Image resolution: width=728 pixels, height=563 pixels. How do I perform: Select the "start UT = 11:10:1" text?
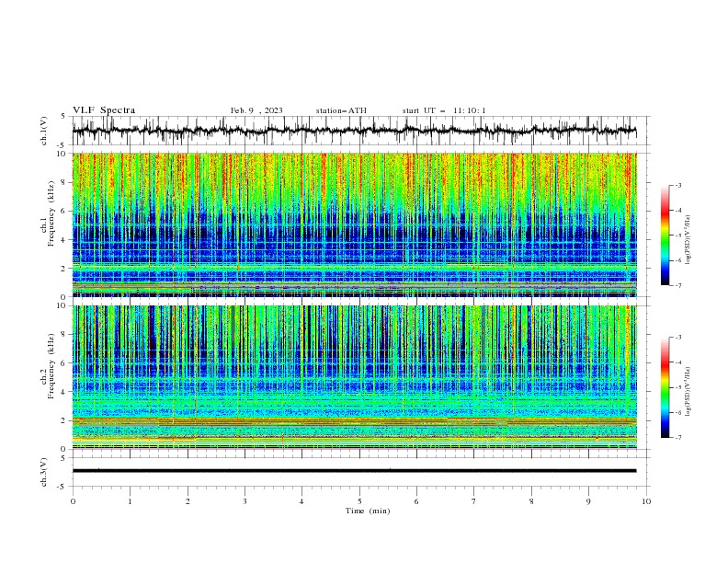[x=444, y=110]
